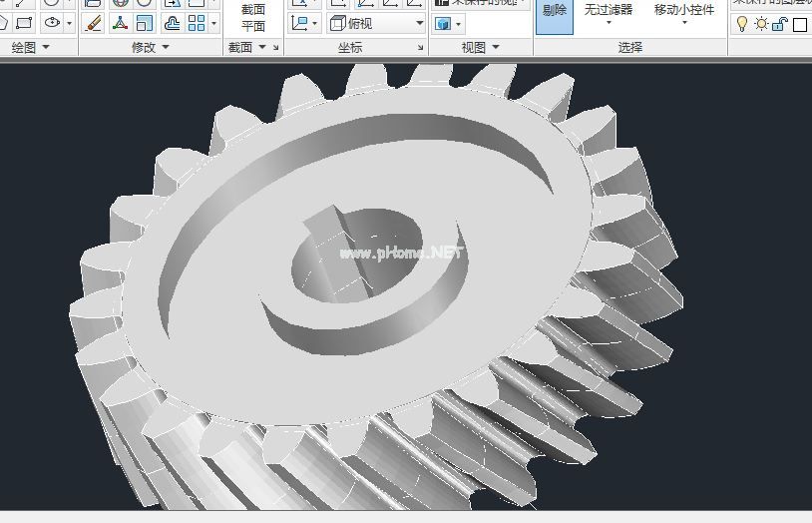Select the rectangle draw tool
The width and height of the screenshot is (812, 523).
[x=24, y=22]
